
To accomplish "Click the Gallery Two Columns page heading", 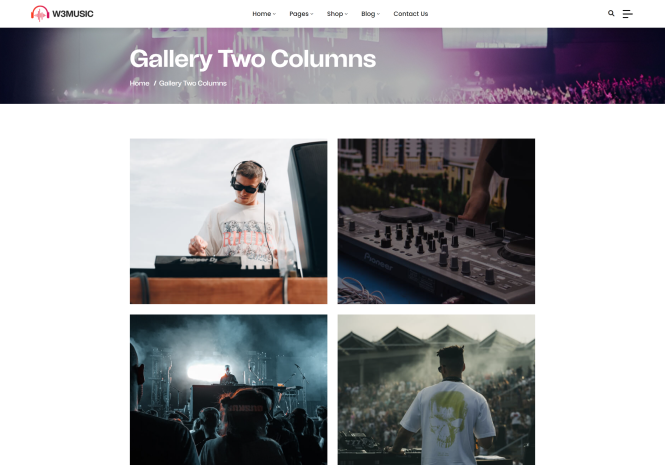I will 253,59.
